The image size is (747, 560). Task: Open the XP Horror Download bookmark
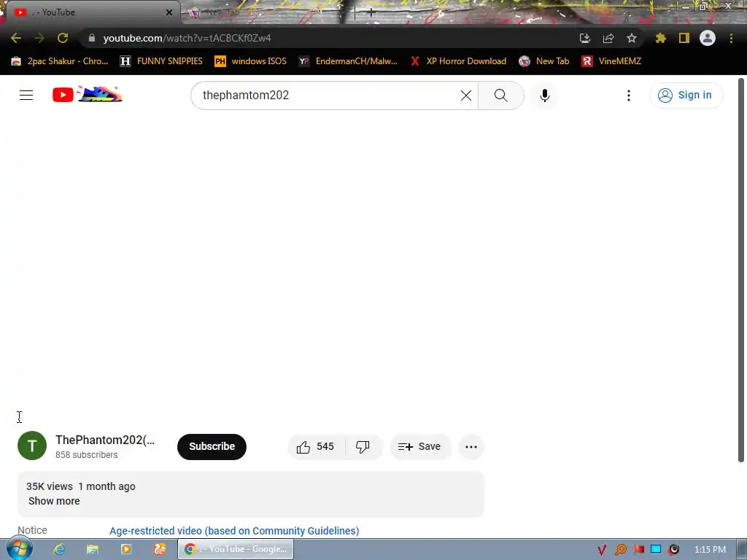(x=459, y=61)
